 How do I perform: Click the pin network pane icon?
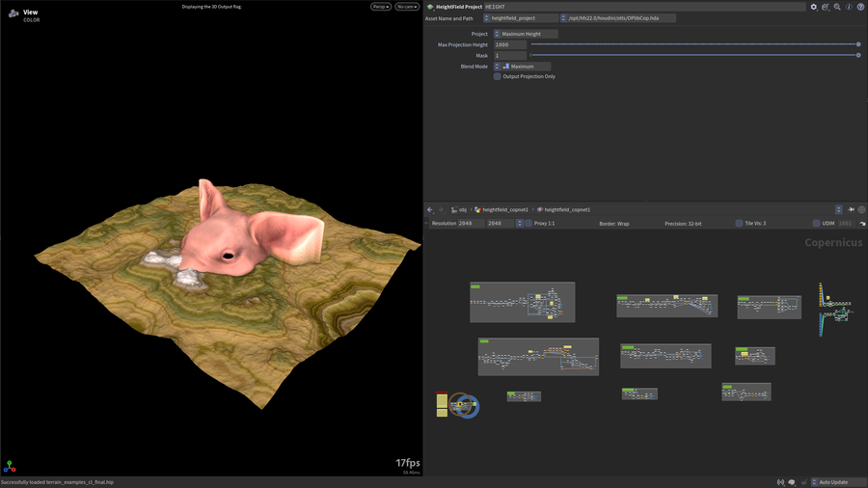pyautogui.click(x=851, y=209)
